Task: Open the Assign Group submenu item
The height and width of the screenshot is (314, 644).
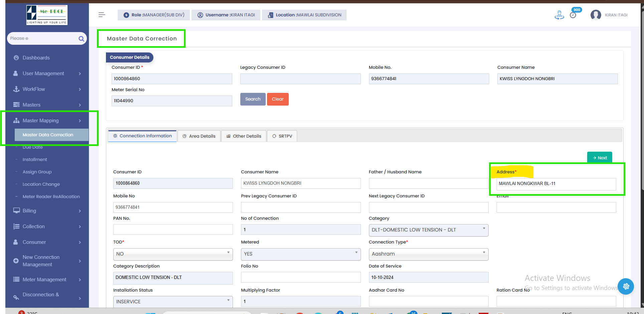Action: pyautogui.click(x=37, y=172)
